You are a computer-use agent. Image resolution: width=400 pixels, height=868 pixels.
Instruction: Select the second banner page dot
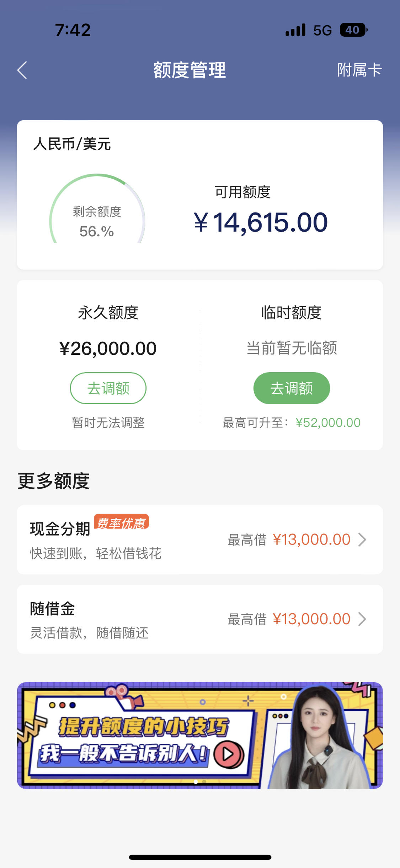204,782
